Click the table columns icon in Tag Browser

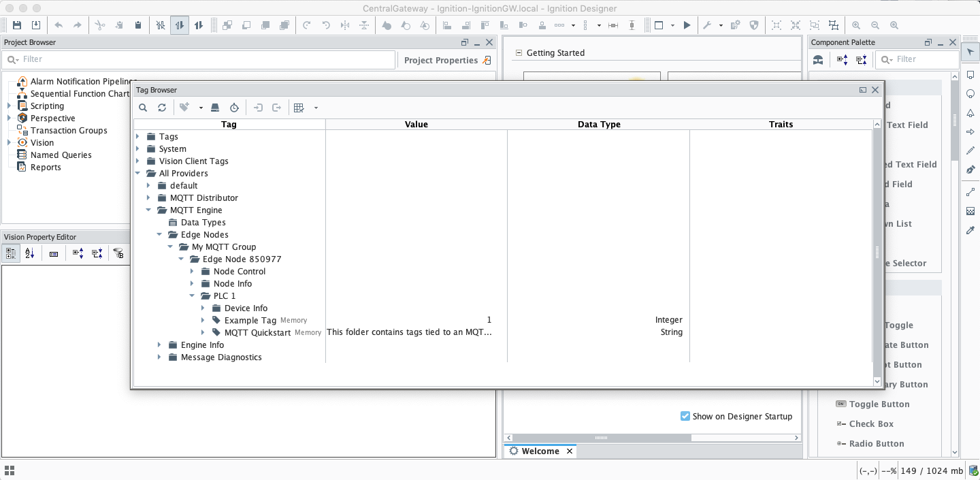click(299, 108)
